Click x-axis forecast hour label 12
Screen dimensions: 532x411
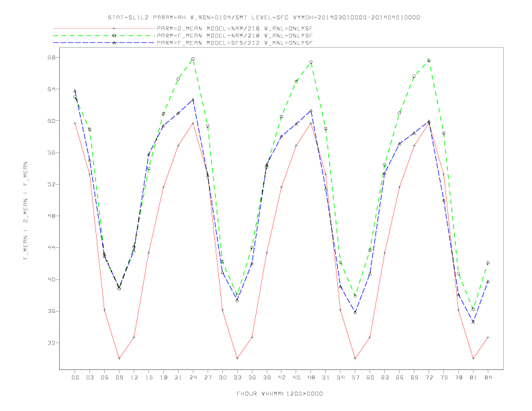point(134,377)
